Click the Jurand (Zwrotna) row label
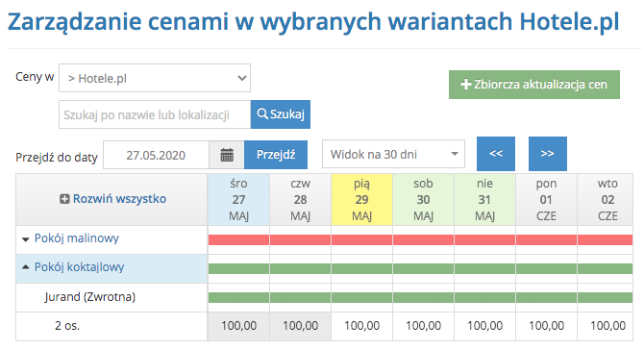This screenshot has width=644, height=350. coord(90,296)
